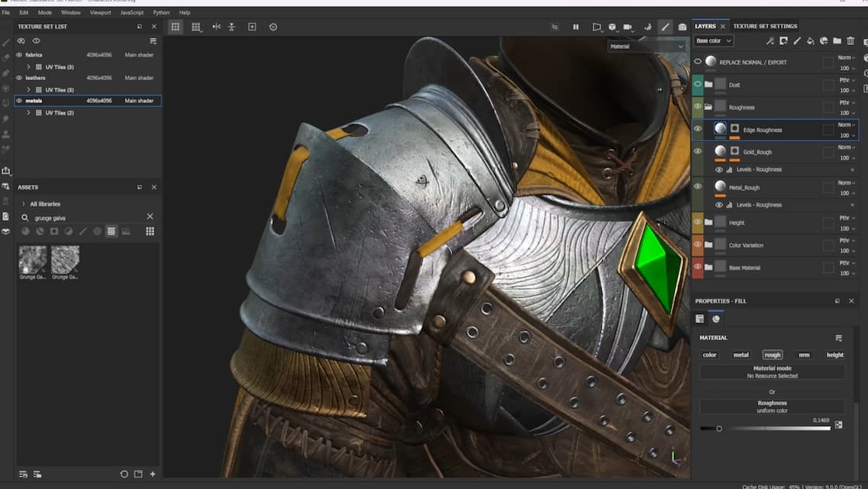Open the lazy mouse circular icon
868x489 pixels.
click(273, 26)
